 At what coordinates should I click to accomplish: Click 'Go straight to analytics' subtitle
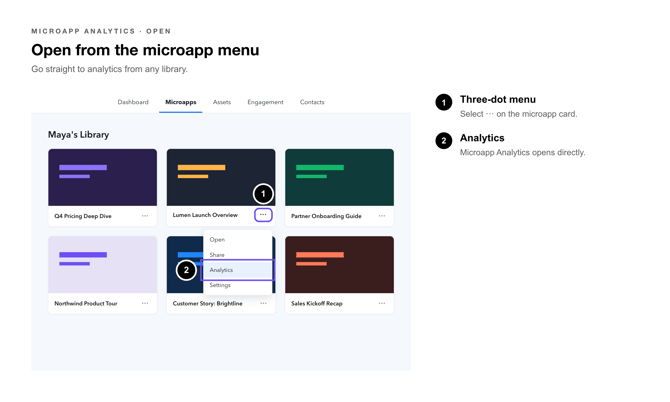109,69
